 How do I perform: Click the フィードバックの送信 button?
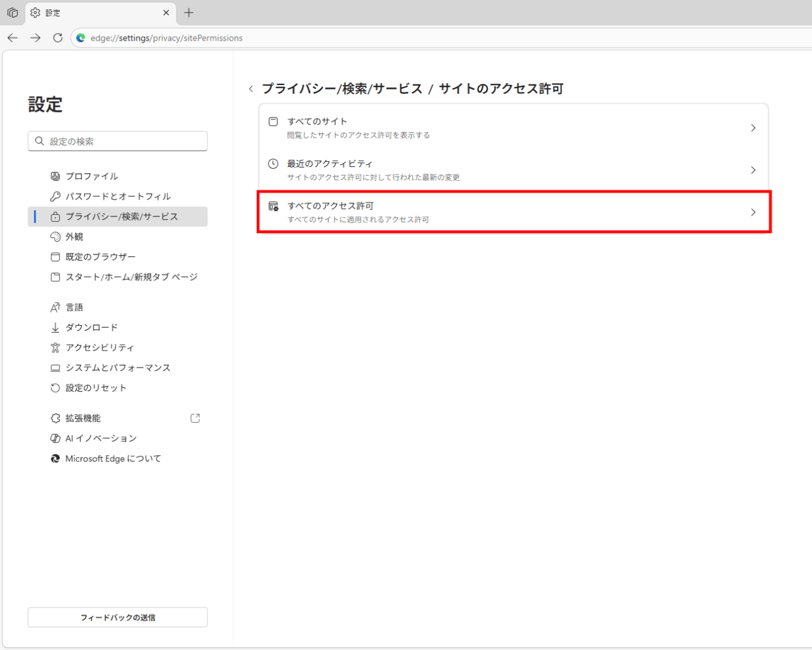pos(117,618)
